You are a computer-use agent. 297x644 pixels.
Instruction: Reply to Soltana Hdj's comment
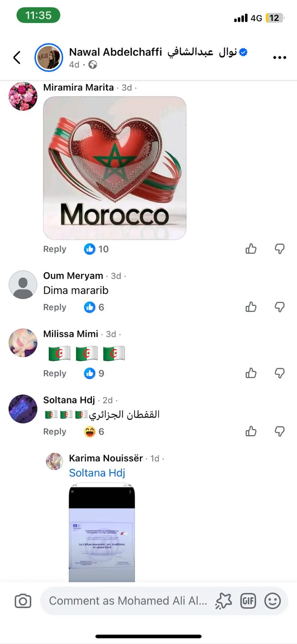[55, 431]
